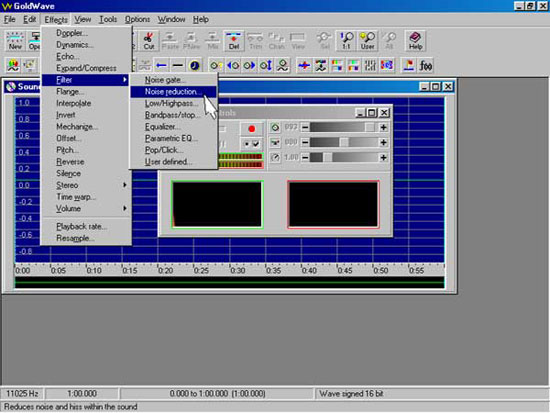
Task: Click the User zoom icon
Action: tap(367, 41)
